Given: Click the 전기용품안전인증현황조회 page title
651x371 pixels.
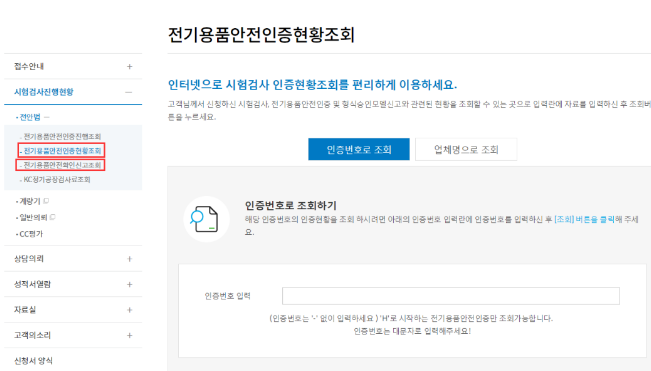Looking at the screenshot, I should 261,35.
